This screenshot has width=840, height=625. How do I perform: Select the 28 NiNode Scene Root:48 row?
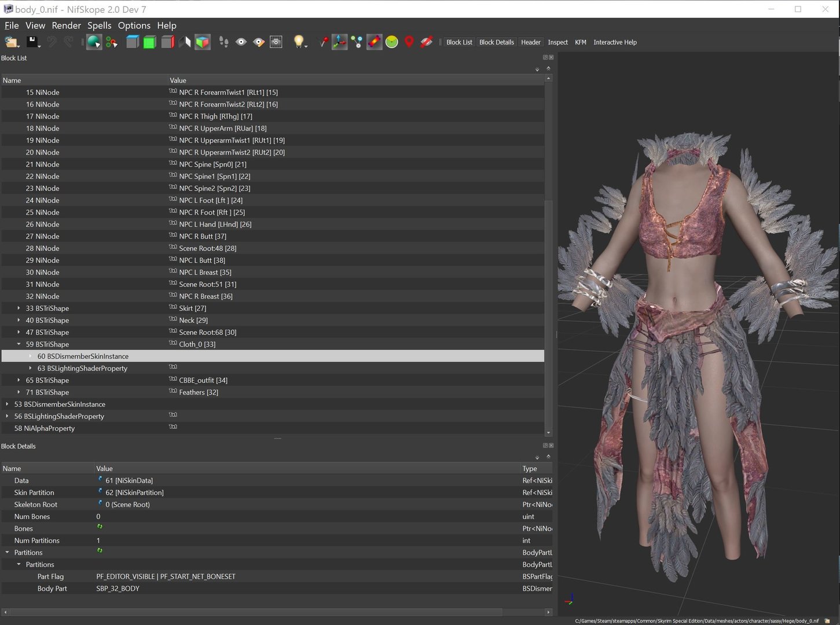(273, 248)
